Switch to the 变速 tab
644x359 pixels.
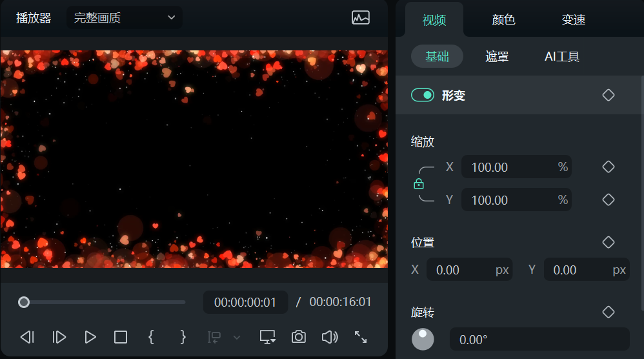(574, 20)
